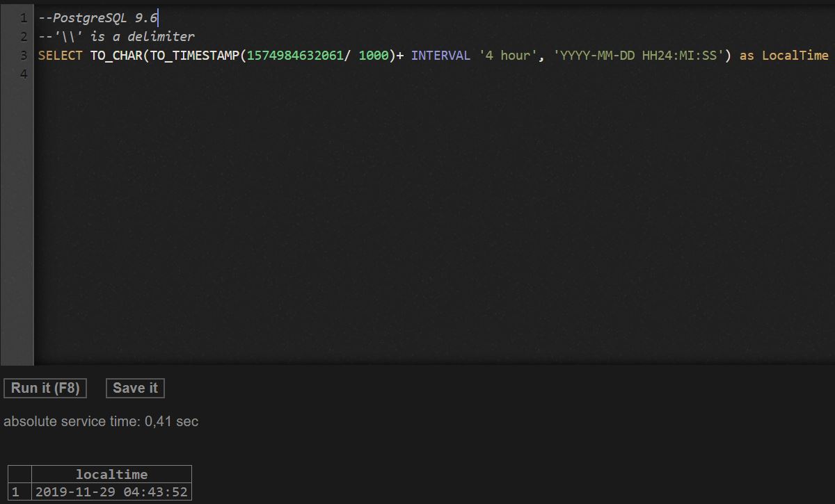Select the localtime column header
Image resolution: width=835 pixels, height=504 pixels.
coord(111,474)
